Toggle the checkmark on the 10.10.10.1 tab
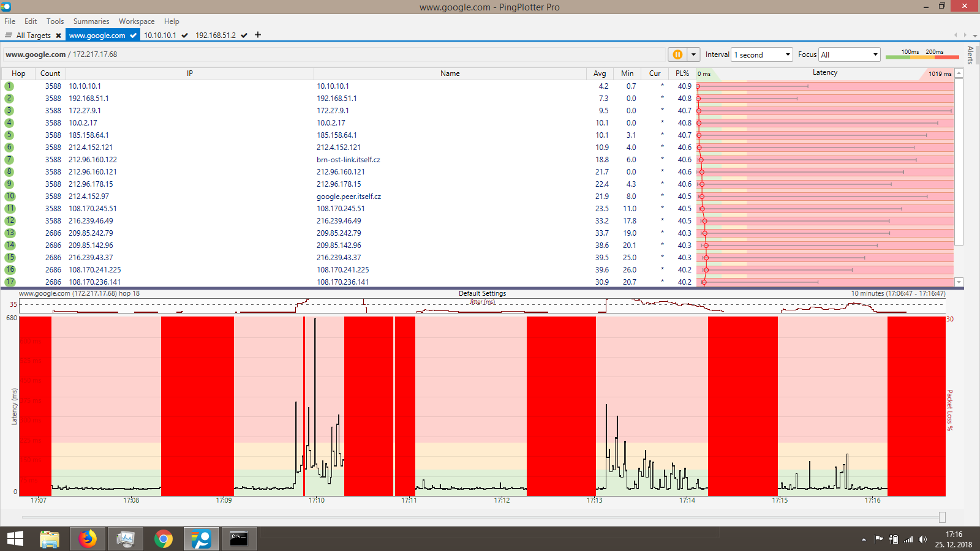The height and width of the screenshot is (551, 980). pos(184,36)
